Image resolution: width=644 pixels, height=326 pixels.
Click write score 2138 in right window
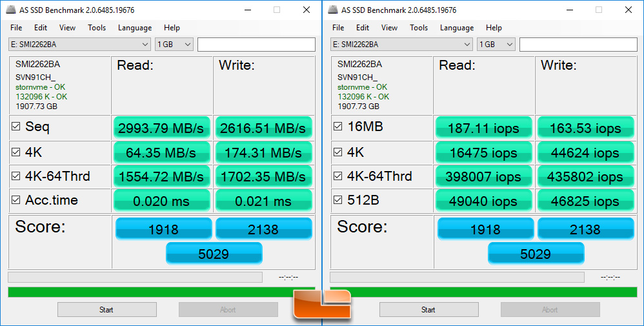[x=585, y=229]
